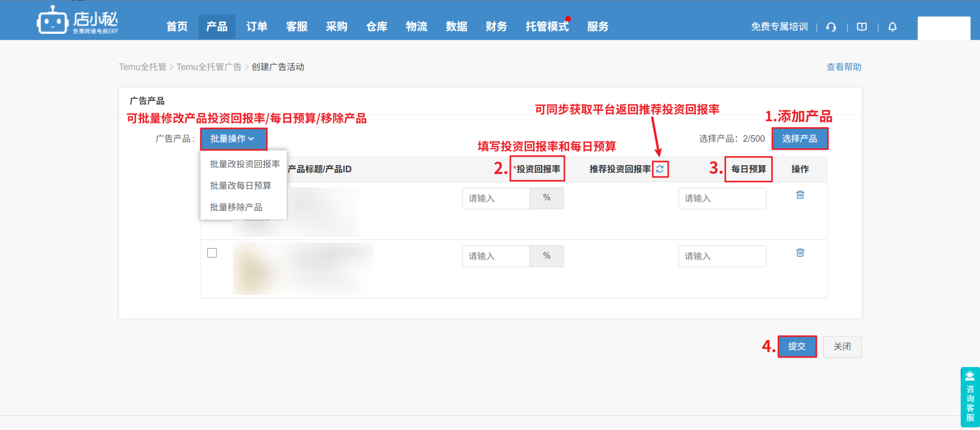The image size is (980, 430).
Task: Submit the ad campaign with 提交
Action: click(x=797, y=346)
